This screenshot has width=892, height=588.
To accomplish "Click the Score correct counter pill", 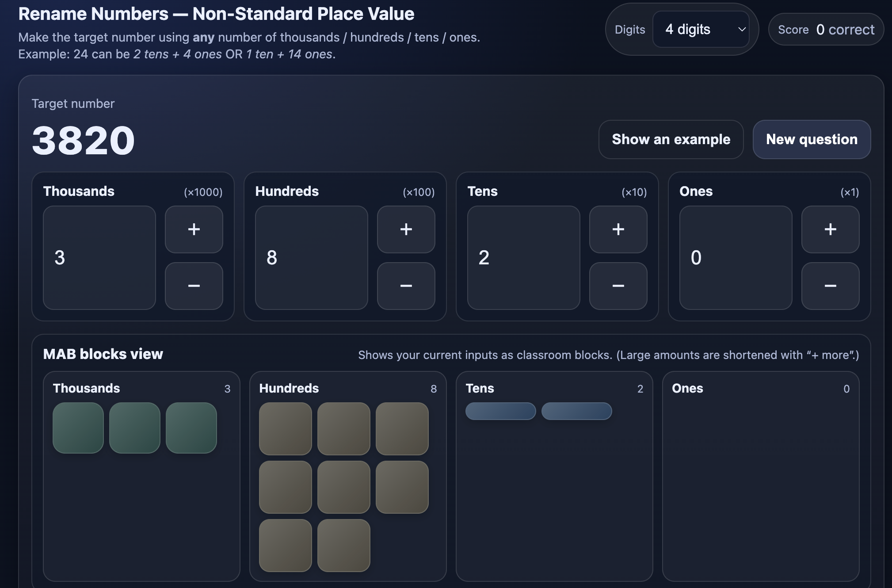I will pos(826,30).
